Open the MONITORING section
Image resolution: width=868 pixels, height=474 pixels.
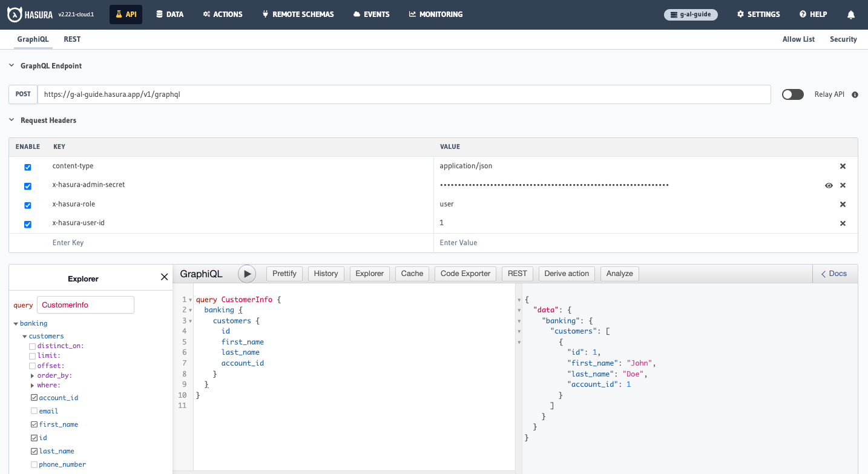click(435, 14)
